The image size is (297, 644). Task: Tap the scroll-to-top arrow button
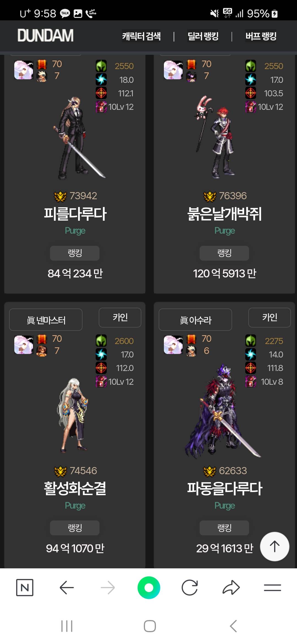(x=274, y=547)
